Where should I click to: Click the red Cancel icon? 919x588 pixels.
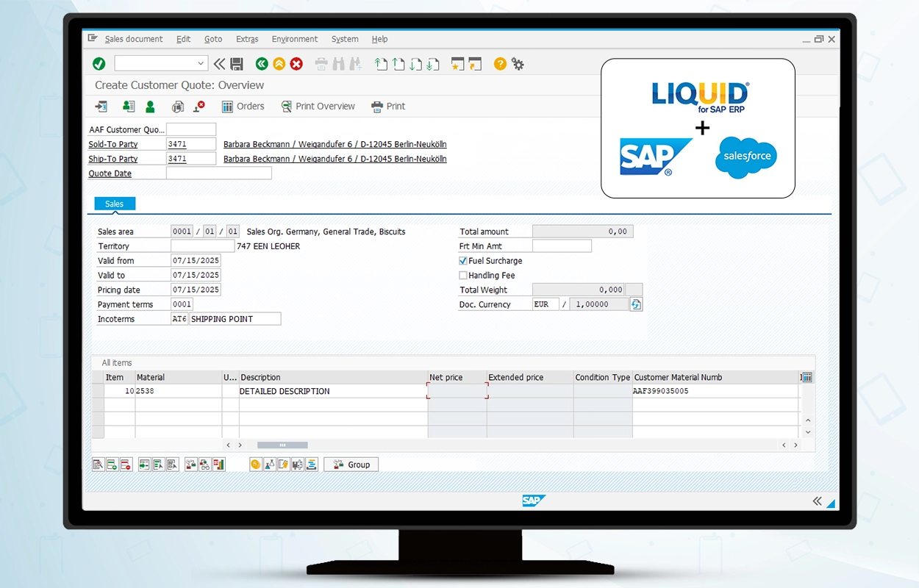click(297, 64)
